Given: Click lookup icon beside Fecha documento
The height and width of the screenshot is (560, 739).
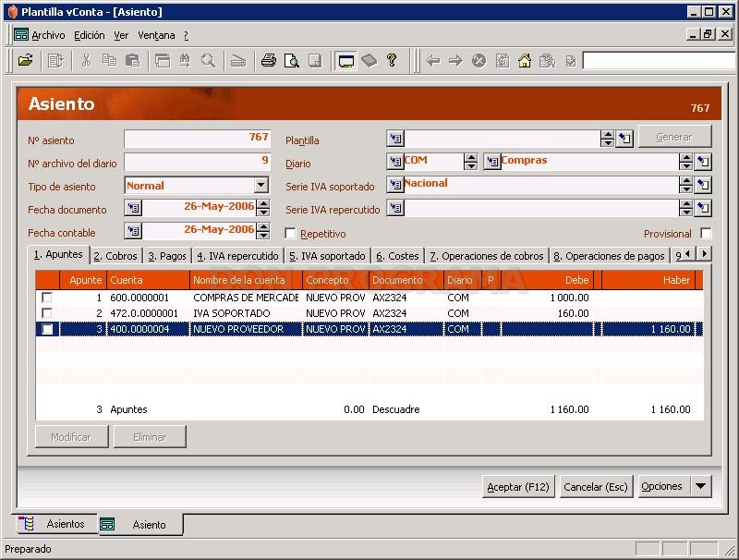Looking at the screenshot, I should [133, 207].
